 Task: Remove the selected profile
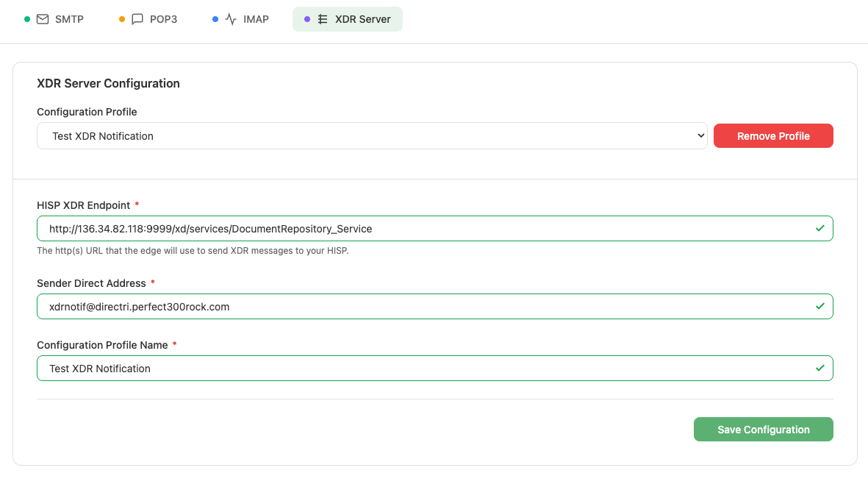(x=772, y=136)
